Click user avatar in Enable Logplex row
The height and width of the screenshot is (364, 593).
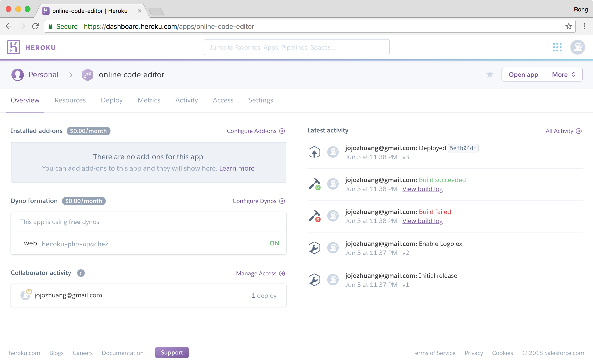pos(333,248)
